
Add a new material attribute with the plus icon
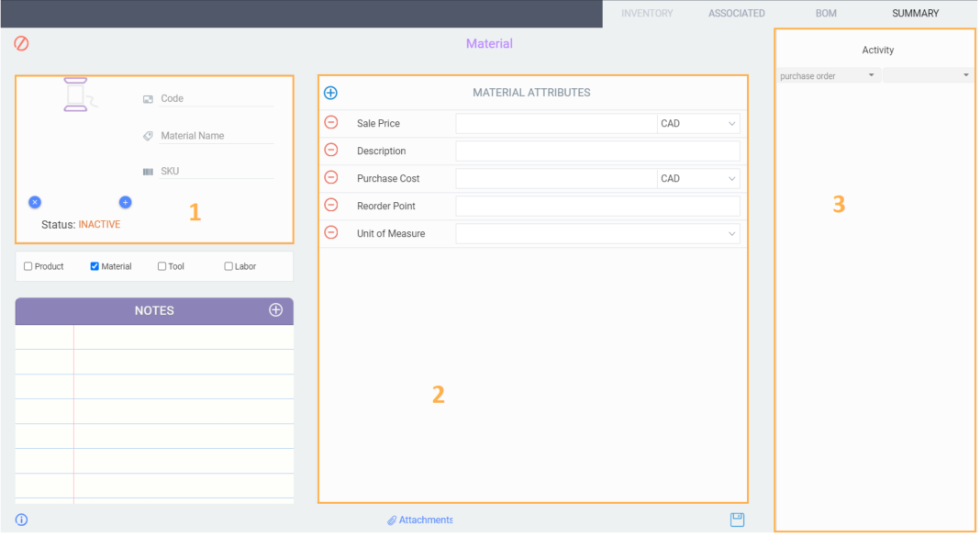tap(330, 93)
